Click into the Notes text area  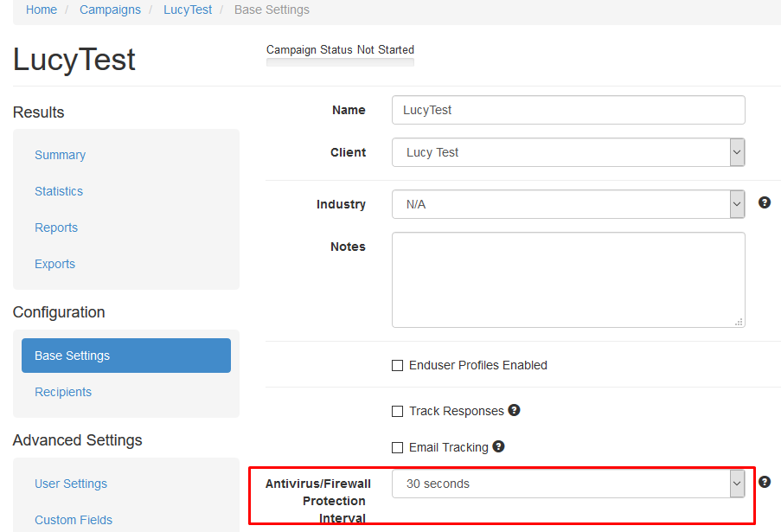click(568, 280)
